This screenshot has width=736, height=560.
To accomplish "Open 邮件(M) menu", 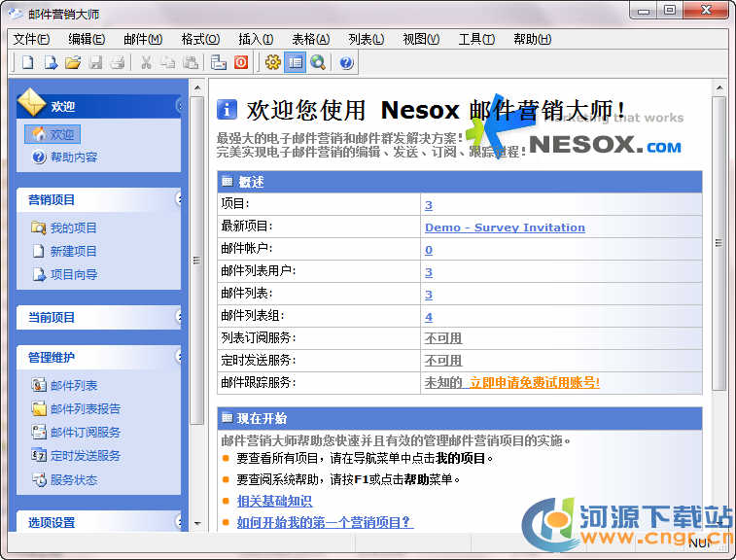I will [x=143, y=39].
